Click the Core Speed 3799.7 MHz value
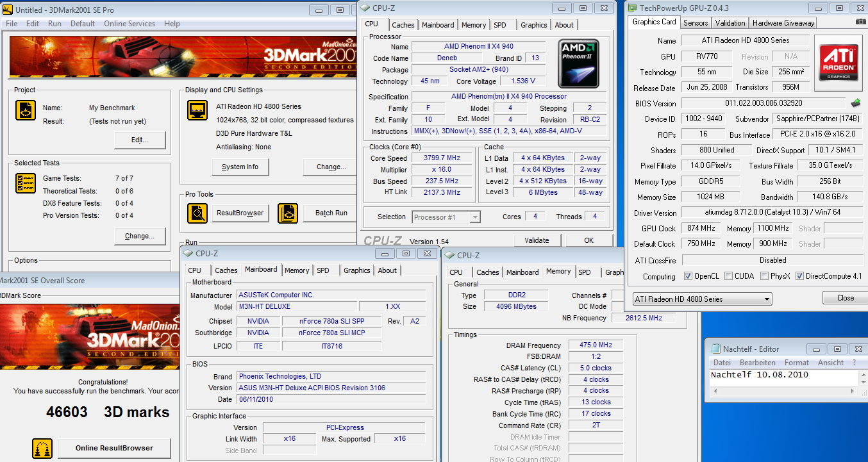 point(442,158)
